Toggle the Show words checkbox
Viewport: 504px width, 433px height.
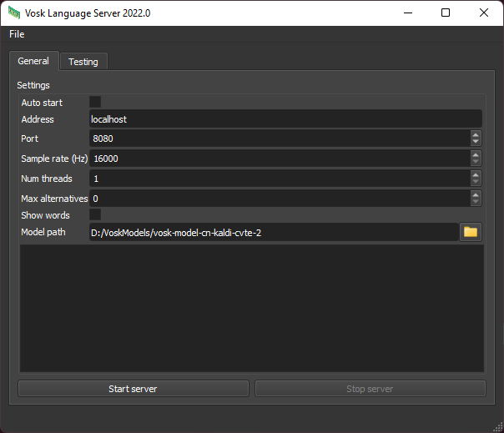point(95,214)
